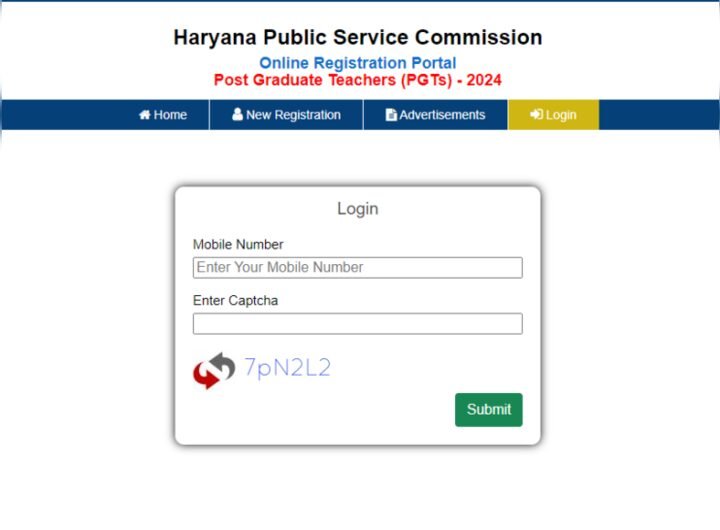Image resolution: width=720 pixels, height=530 pixels.
Task: Click the house icon beside Home
Action: [145, 114]
